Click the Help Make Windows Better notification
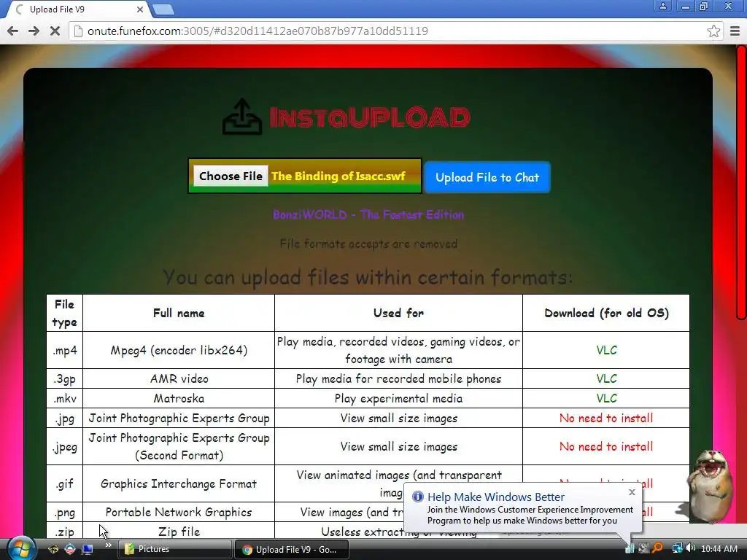Image resolution: width=747 pixels, height=560 pixels. point(522,507)
